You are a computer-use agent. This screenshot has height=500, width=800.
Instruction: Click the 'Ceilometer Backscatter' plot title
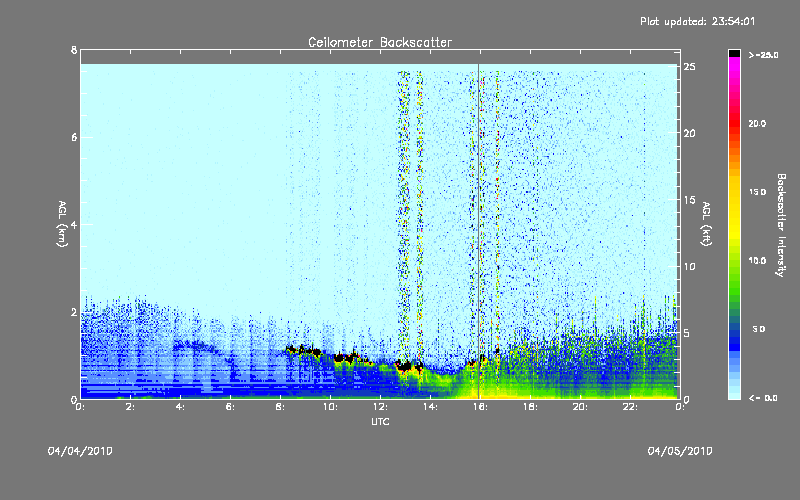[x=380, y=42]
